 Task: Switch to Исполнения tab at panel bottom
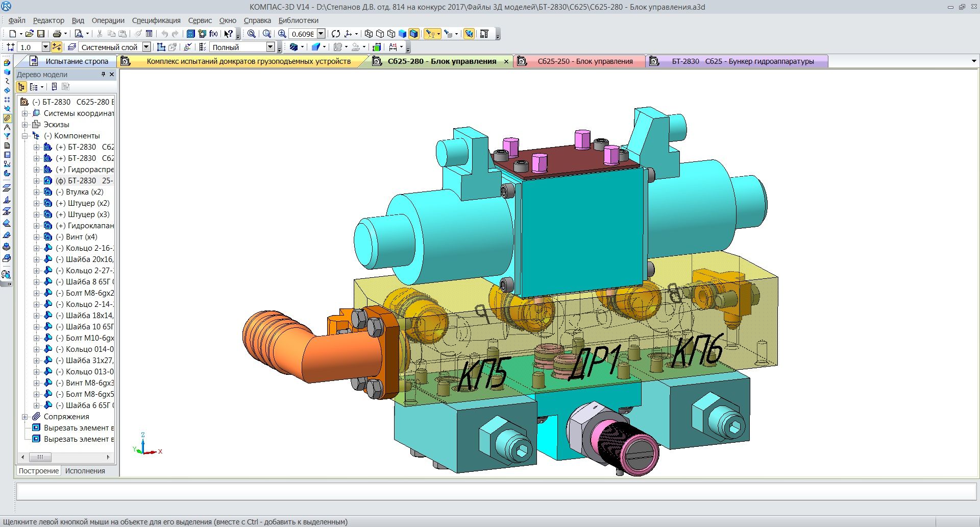85,471
